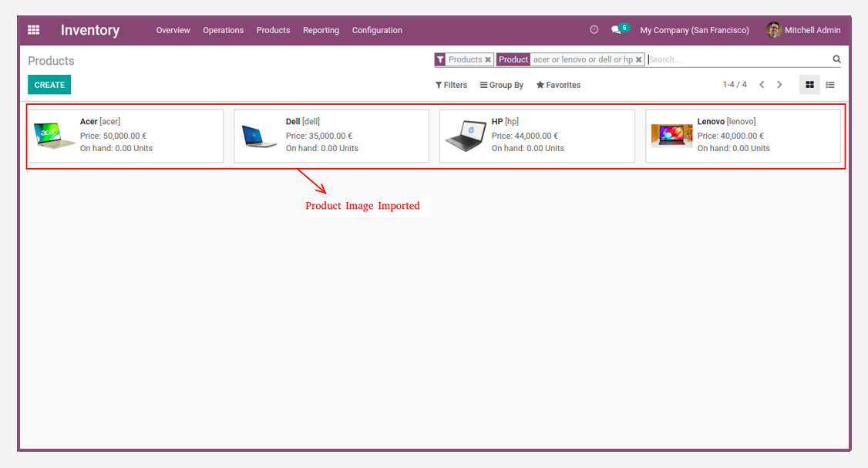
Task: Open the Group By dropdown
Action: (502, 85)
